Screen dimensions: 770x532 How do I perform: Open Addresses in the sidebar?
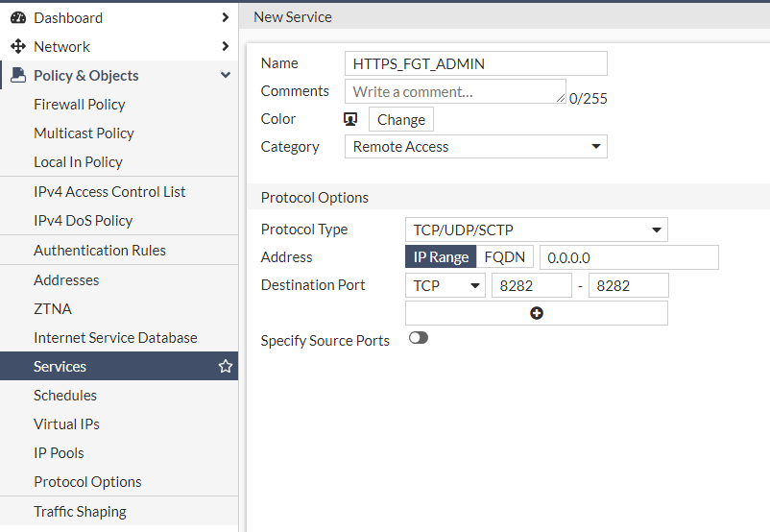coord(66,279)
